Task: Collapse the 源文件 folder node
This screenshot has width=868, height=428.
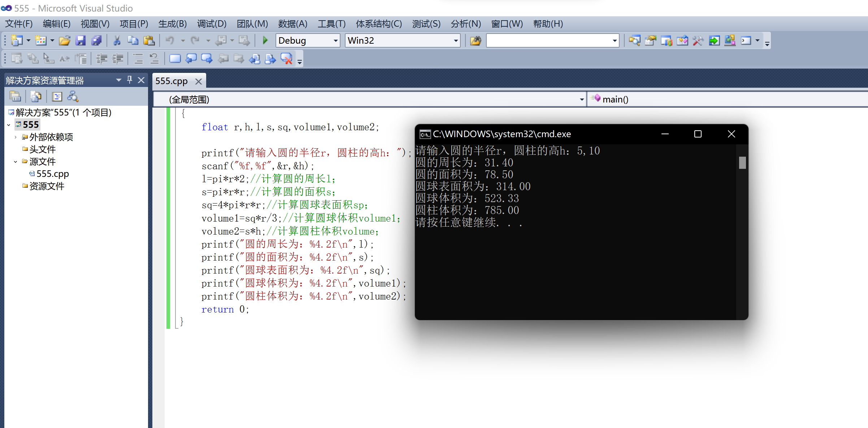Action: click(x=16, y=162)
